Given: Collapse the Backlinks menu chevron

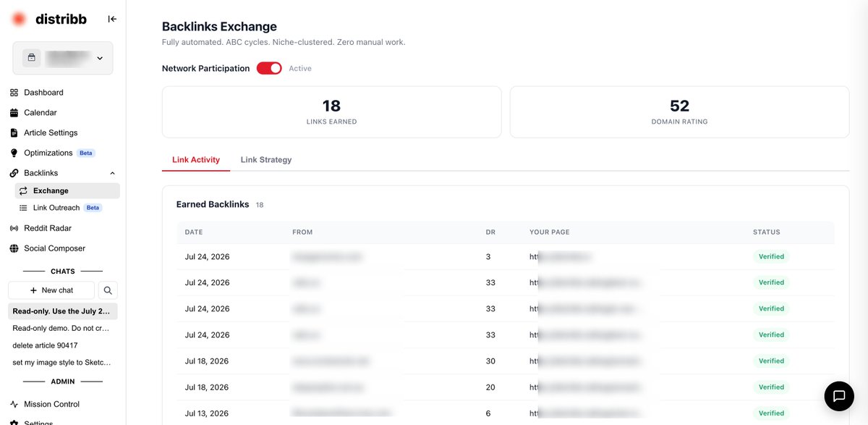Looking at the screenshot, I should coord(112,173).
